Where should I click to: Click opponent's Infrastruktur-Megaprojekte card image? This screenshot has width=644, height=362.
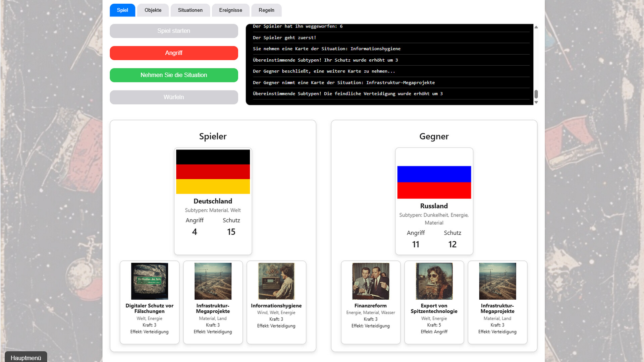pyautogui.click(x=497, y=281)
